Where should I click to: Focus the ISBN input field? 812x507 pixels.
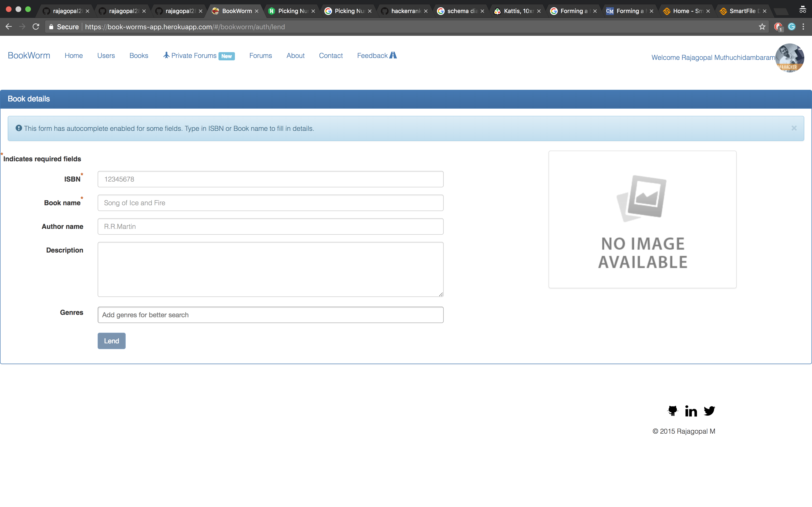tap(270, 179)
